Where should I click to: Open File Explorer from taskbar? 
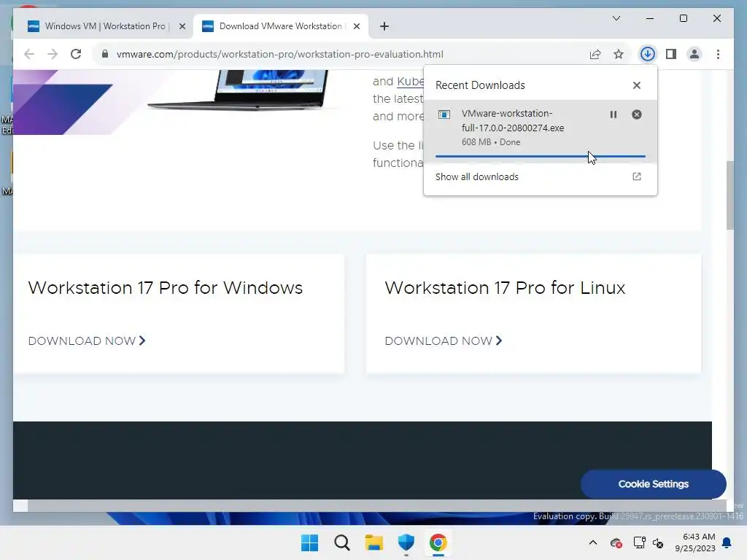(x=374, y=542)
